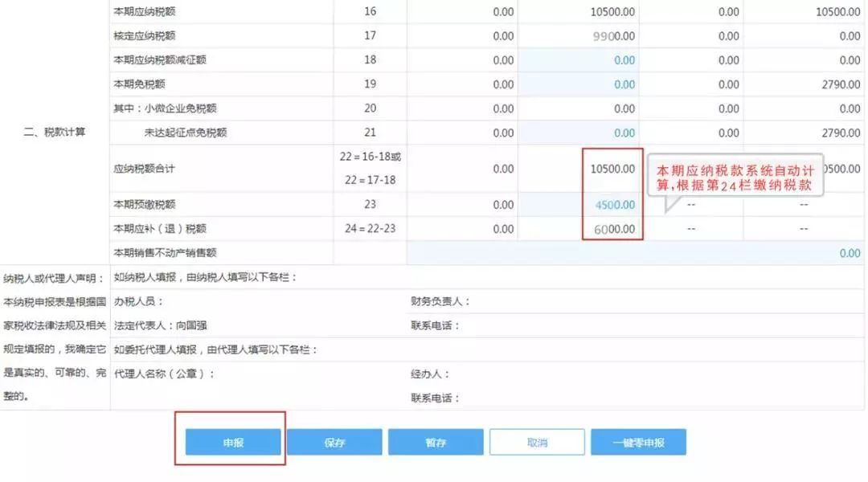The image size is (868, 482).
Task: Click the 未达起征点免税额 label
Action: 186,133
